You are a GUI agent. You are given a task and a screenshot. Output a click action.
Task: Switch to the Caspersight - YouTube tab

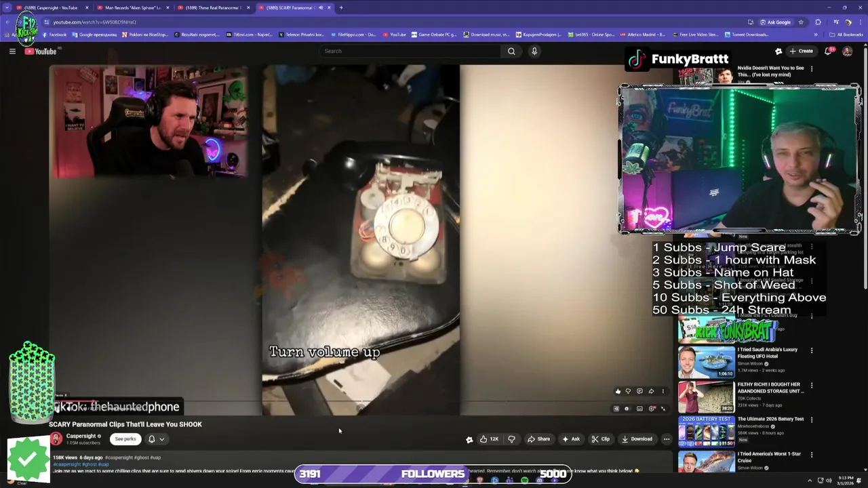[51, 7]
